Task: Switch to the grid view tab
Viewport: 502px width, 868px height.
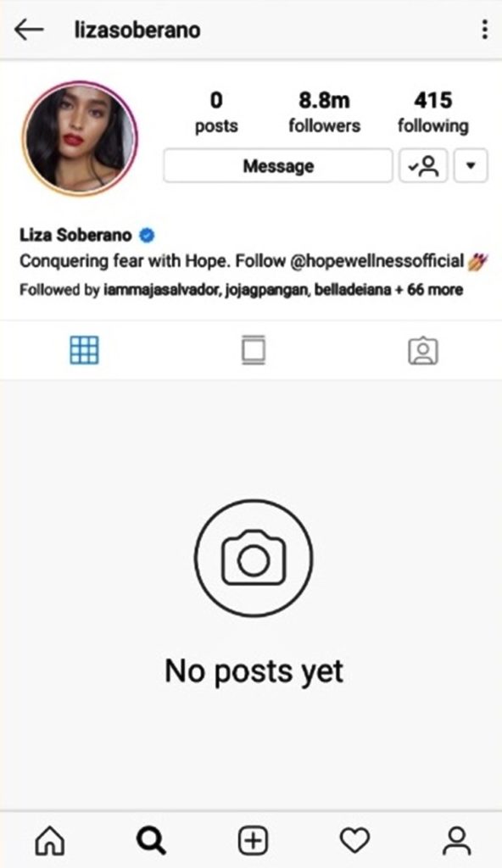Action: (x=84, y=350)
